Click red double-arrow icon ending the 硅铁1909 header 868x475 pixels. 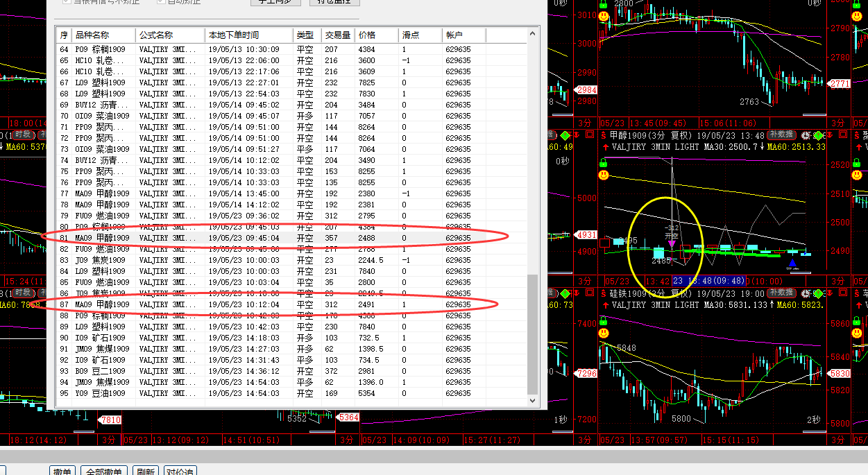tap(830, 294)
